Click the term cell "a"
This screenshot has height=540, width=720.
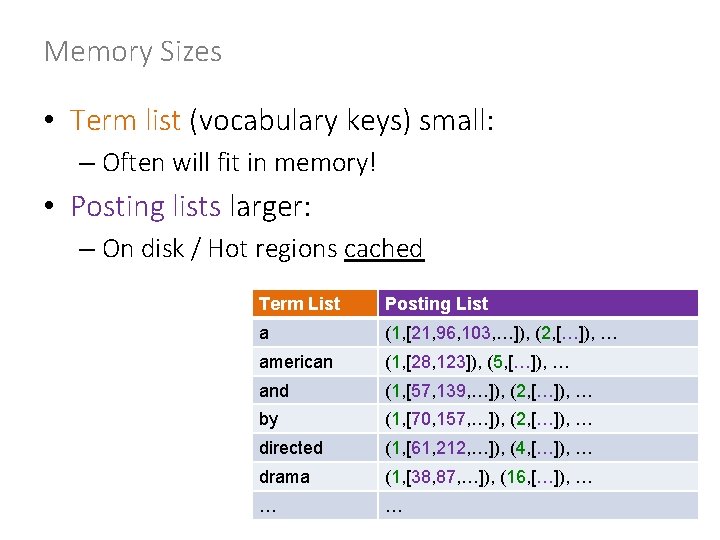[264, 333]
